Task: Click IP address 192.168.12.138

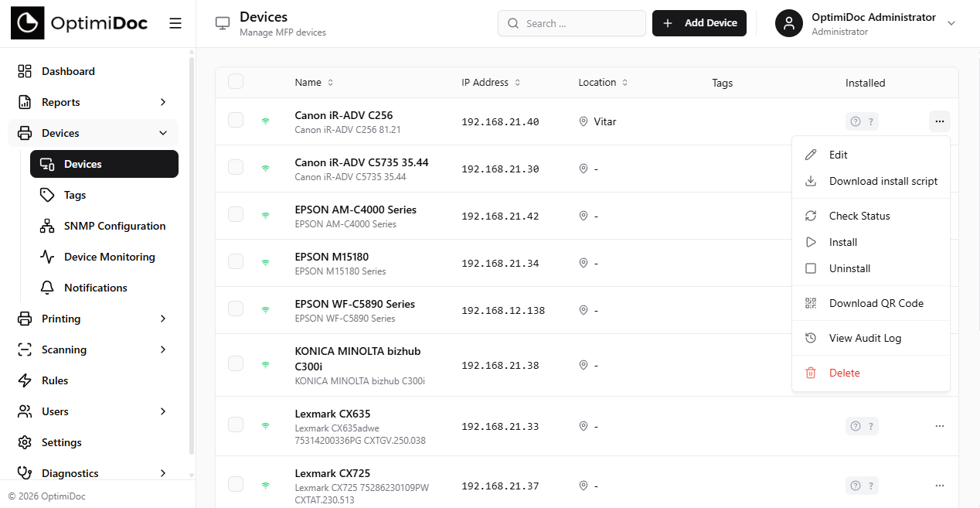Action: click(x=503, y=310)
